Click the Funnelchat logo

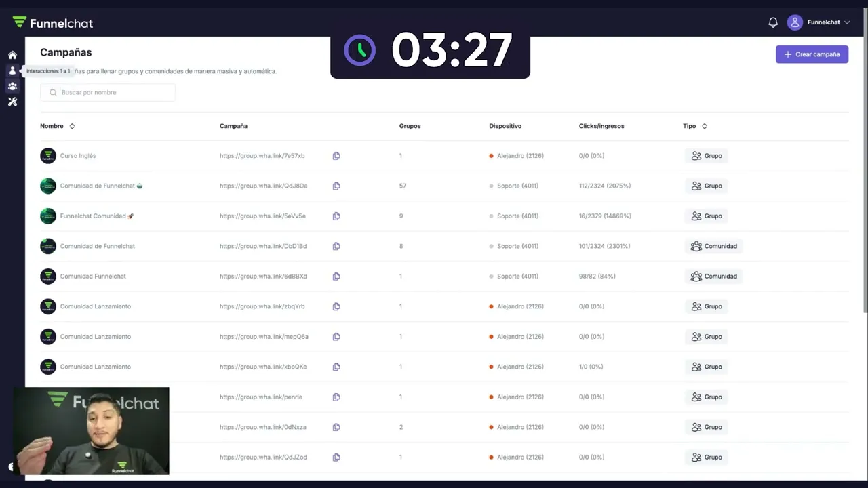pyautogui.click(x=53, y=23)
